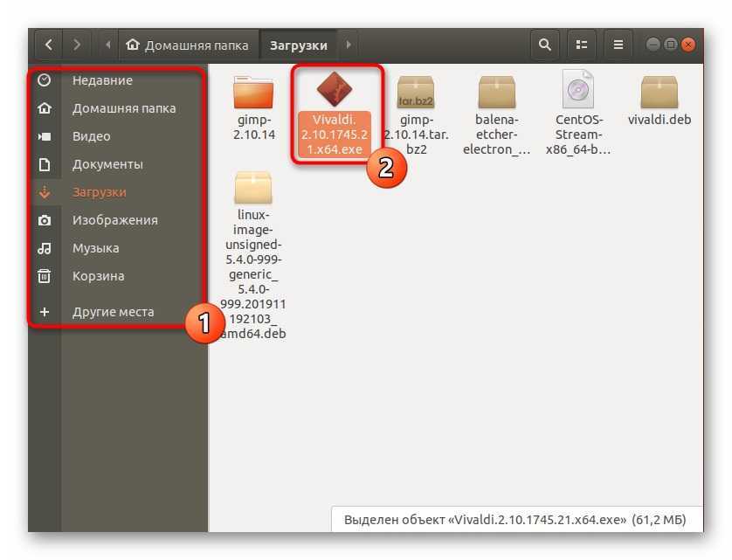732x560 pixels.
Task: Select the Vivaldi exe file icon
Action: pos(335,90)
